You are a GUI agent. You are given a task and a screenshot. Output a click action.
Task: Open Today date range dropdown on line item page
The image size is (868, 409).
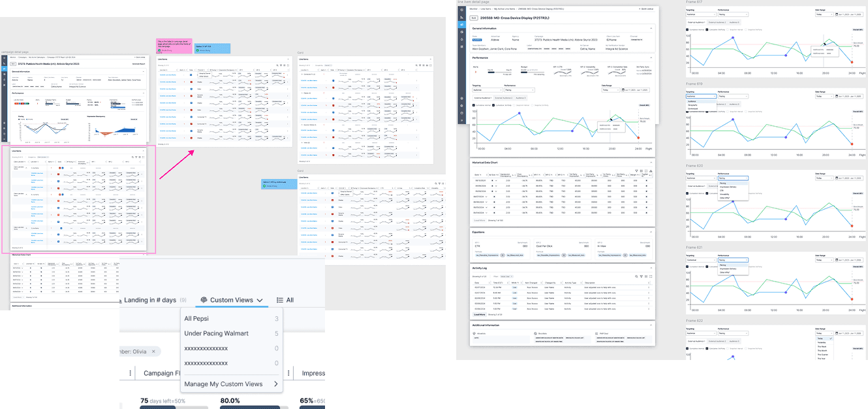(611, 90)
